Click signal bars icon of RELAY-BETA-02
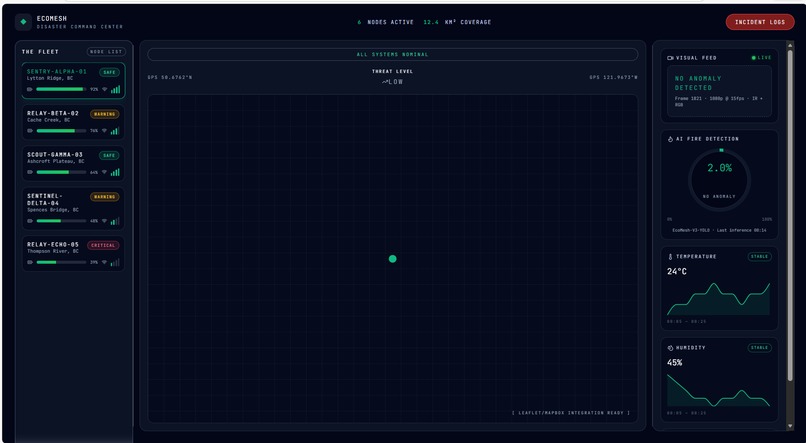The height and width of the screenshot is (443, 806). 115,131
